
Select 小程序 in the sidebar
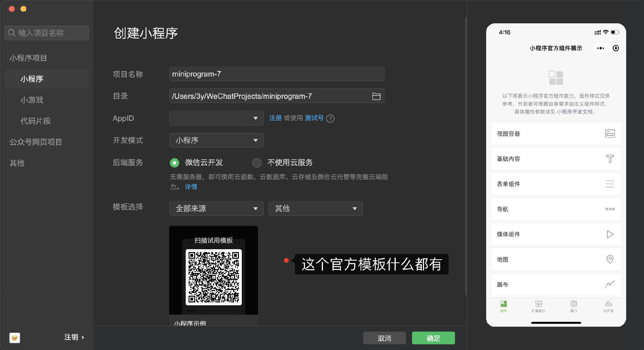pyautogui.click(x=47, y=79)
